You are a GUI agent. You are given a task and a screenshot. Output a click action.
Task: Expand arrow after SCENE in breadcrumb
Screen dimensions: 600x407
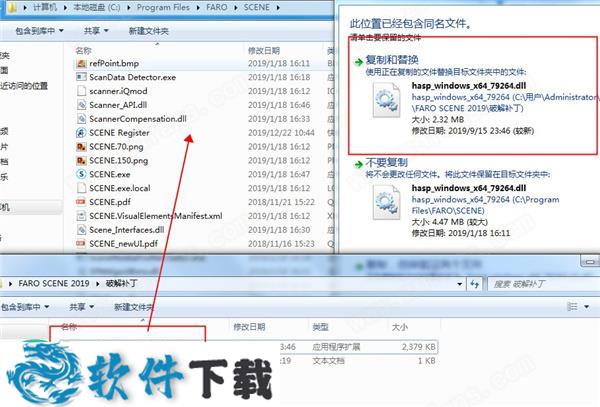[278, 7]
